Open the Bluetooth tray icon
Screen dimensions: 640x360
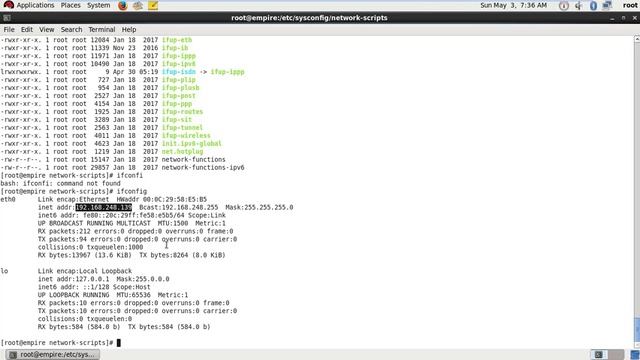(x=593, y=6)
